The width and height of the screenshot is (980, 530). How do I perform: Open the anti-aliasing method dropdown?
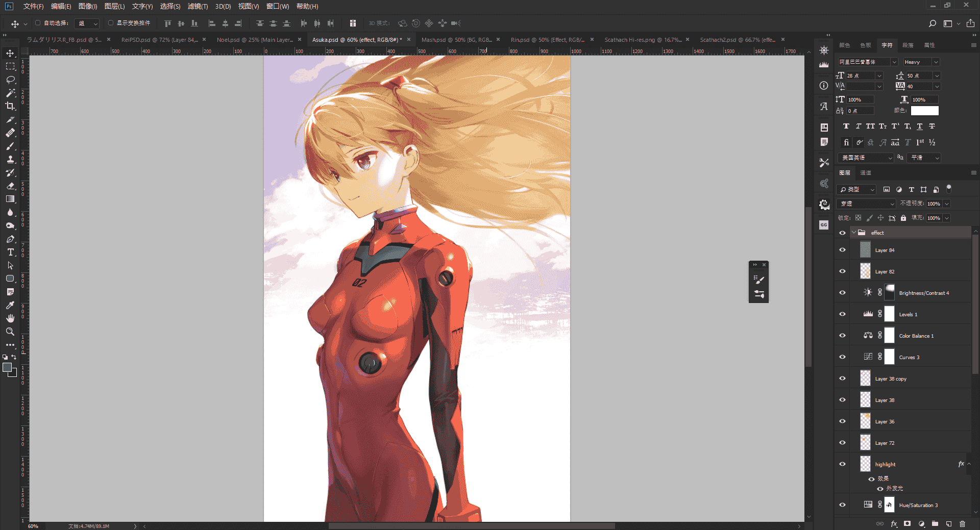click(925, 158)
